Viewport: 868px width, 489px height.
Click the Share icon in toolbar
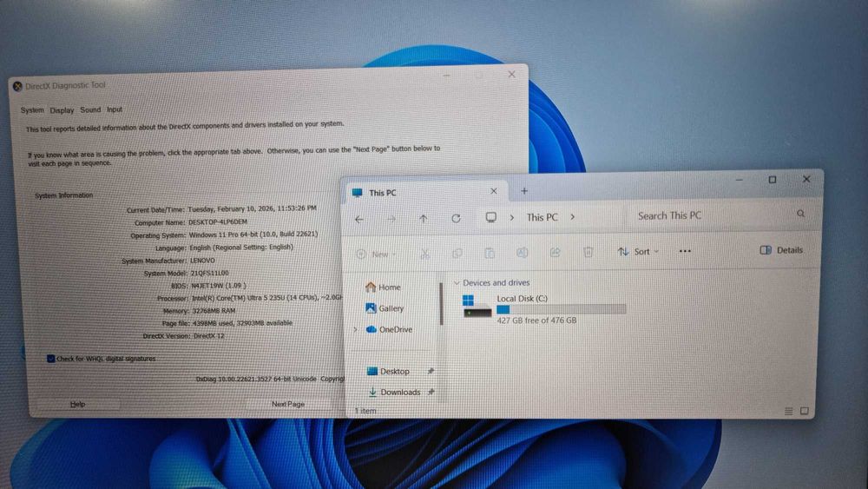point(555,253)
